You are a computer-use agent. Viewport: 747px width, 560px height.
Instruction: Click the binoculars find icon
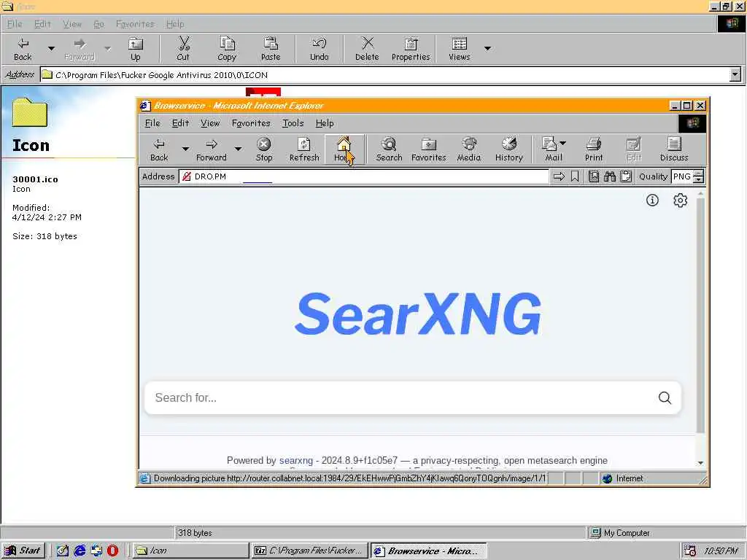click(x=610, y=176)
